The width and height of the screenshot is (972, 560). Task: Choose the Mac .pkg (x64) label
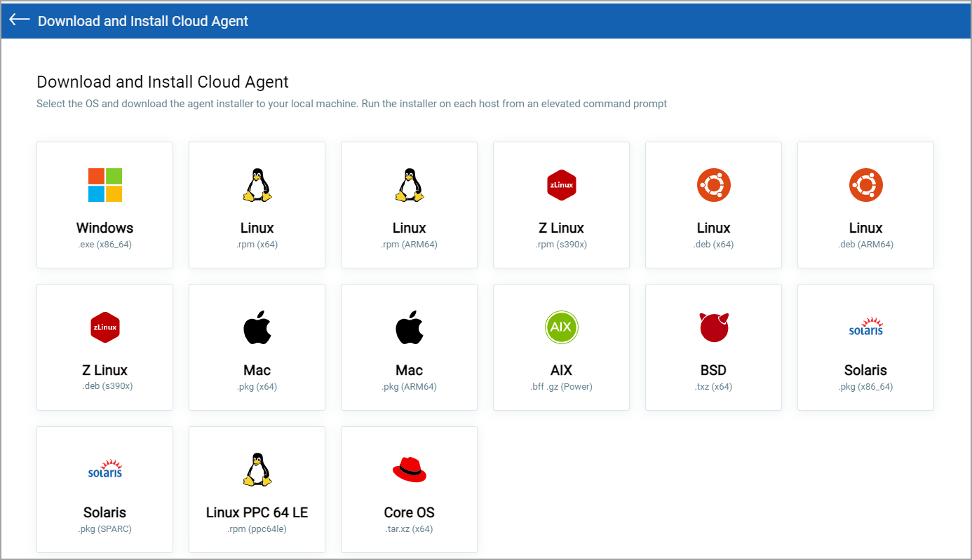point(257,370)
